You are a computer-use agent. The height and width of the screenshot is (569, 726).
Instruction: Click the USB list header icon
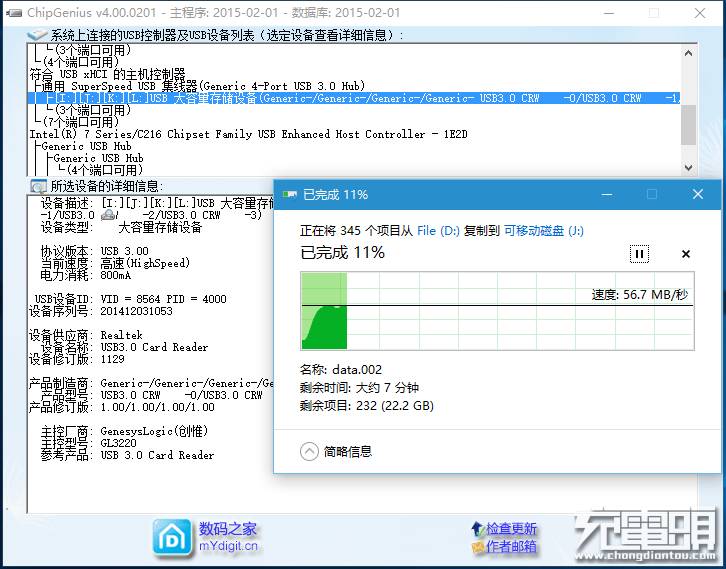click(x=38, y=35)
